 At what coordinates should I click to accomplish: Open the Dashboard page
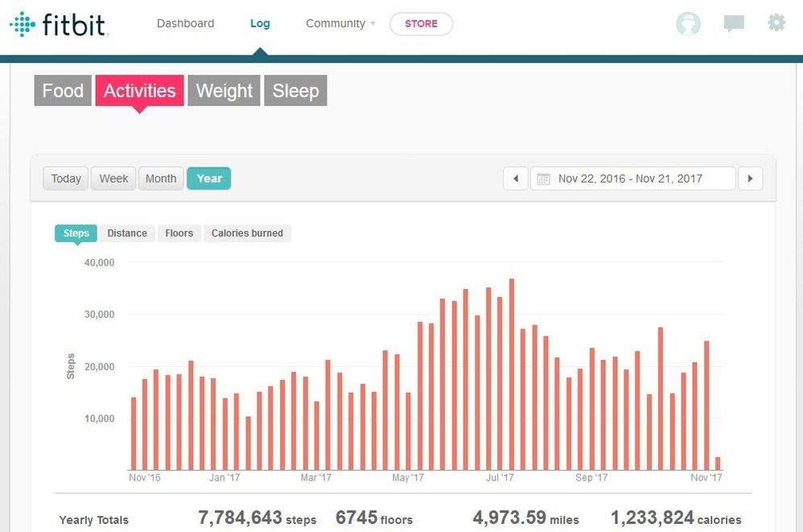coord(185,24)
